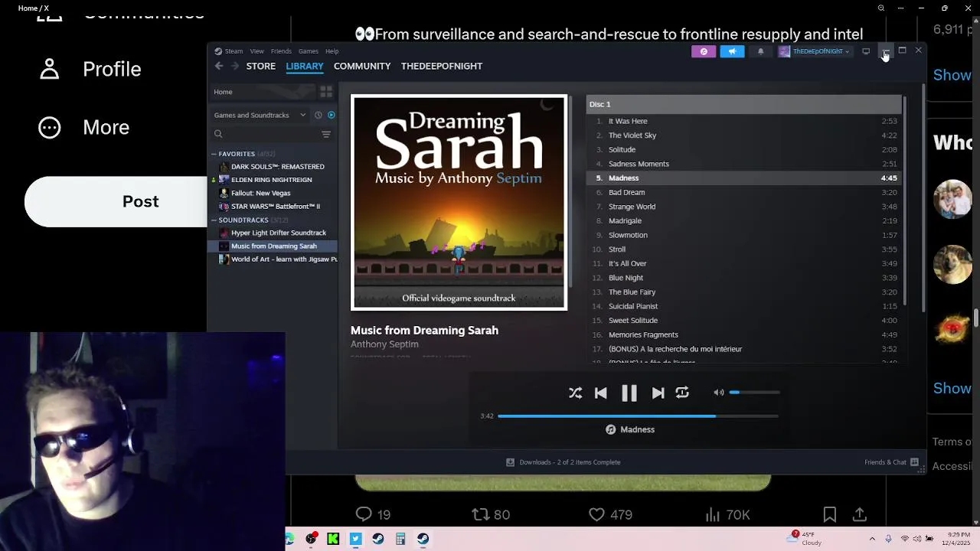The height and width of the screenshot is (551, 980).
Task: Open library collections grid view
Action: tap(326, 92)
